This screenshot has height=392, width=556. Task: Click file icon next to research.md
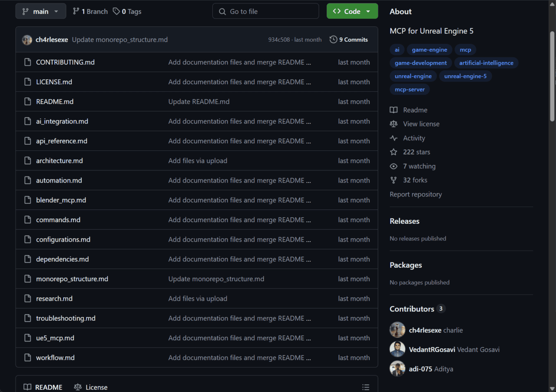(28, 299)
